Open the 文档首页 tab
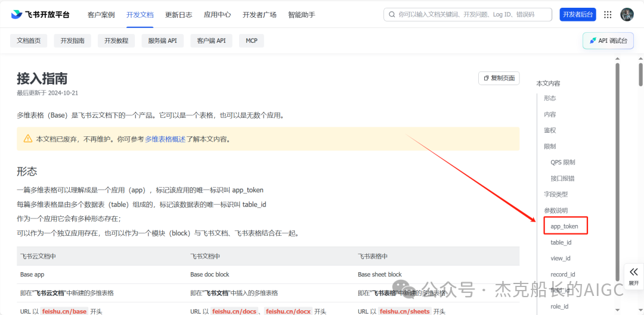The width and height of the screenshot is (644, 315). pos(29,40)
